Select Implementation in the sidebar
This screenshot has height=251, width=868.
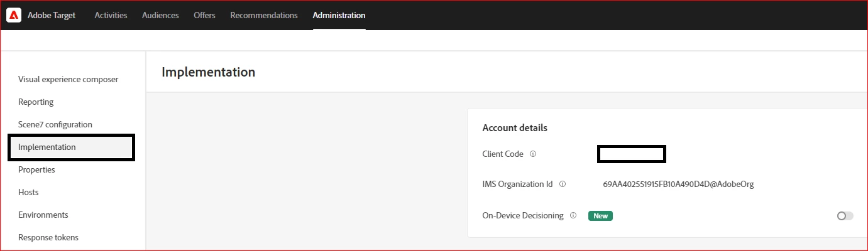[72, 147]
